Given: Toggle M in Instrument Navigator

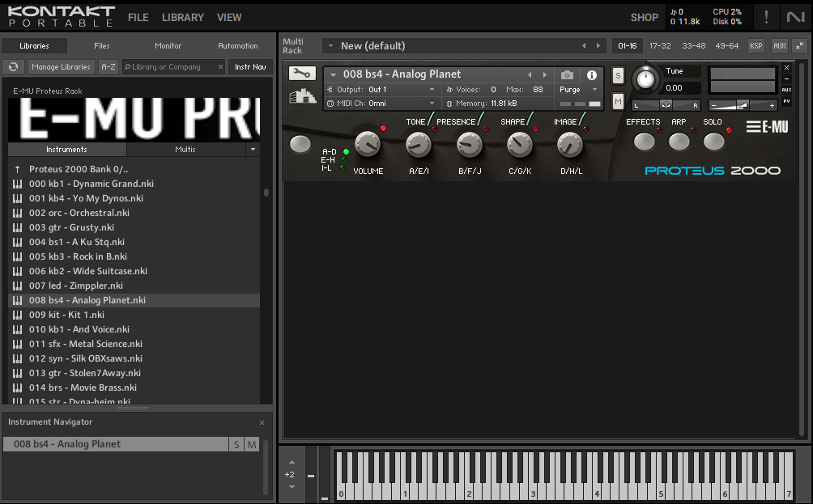Looking at the screenshot, I should tap(252, 444).
